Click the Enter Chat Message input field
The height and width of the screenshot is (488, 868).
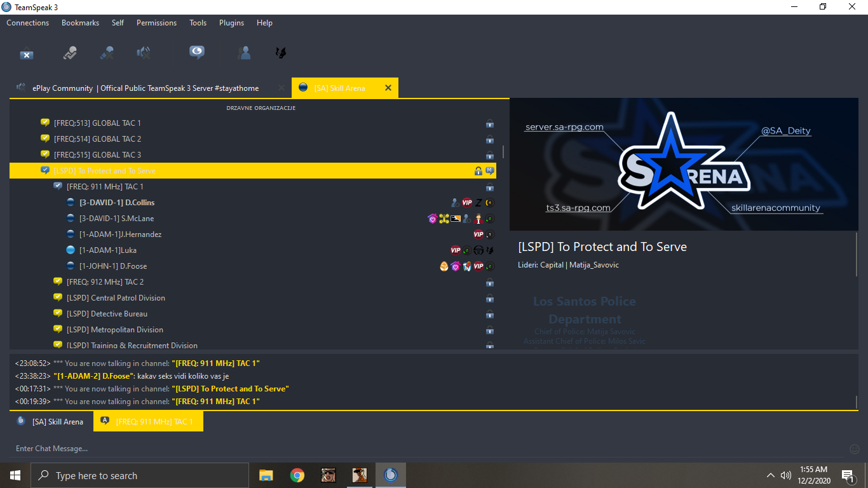coord(429,449)
